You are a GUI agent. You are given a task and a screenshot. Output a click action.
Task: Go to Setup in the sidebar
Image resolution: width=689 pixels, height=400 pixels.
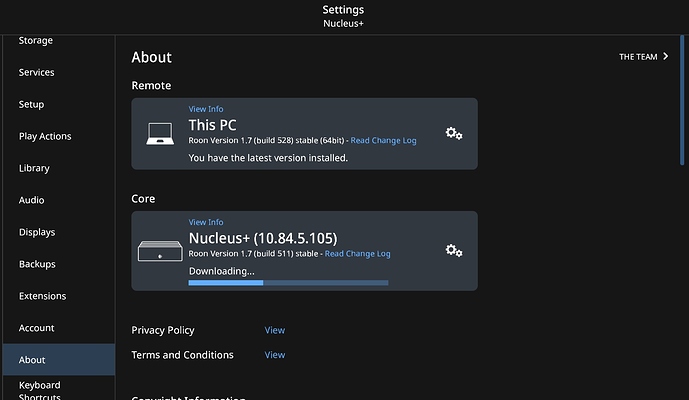coord(31,104)
